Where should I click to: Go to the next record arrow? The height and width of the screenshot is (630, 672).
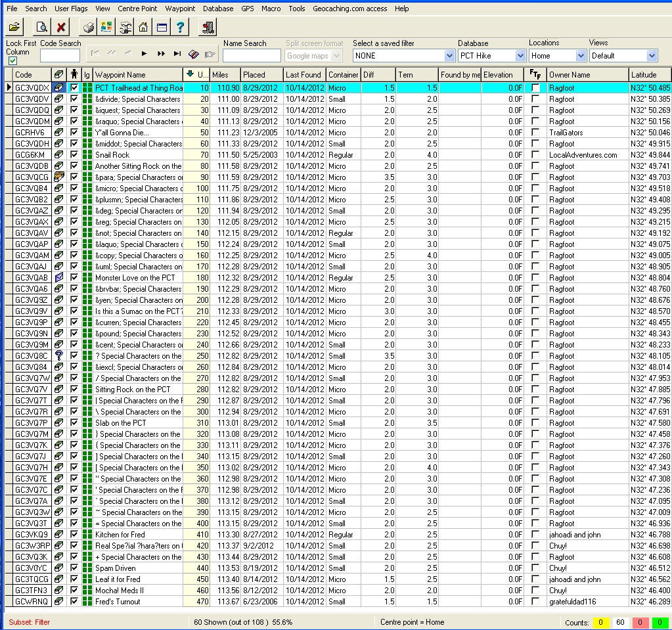pos(144,54)
